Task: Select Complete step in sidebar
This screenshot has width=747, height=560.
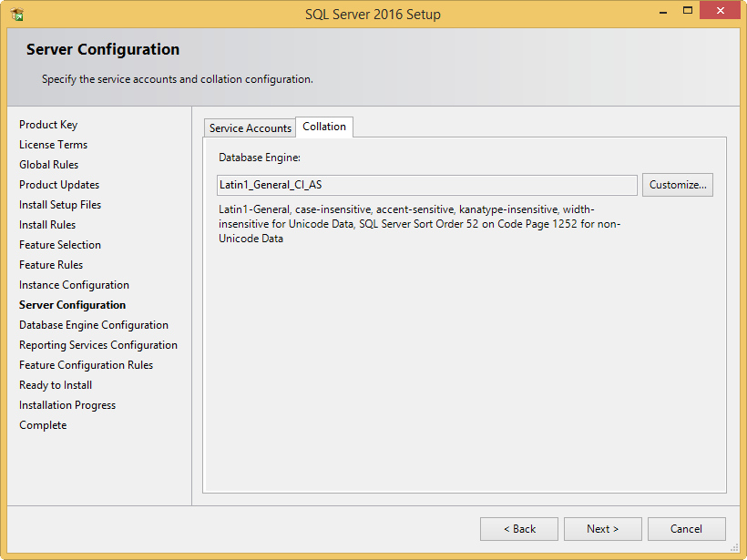Action: (x=43, y=424)
